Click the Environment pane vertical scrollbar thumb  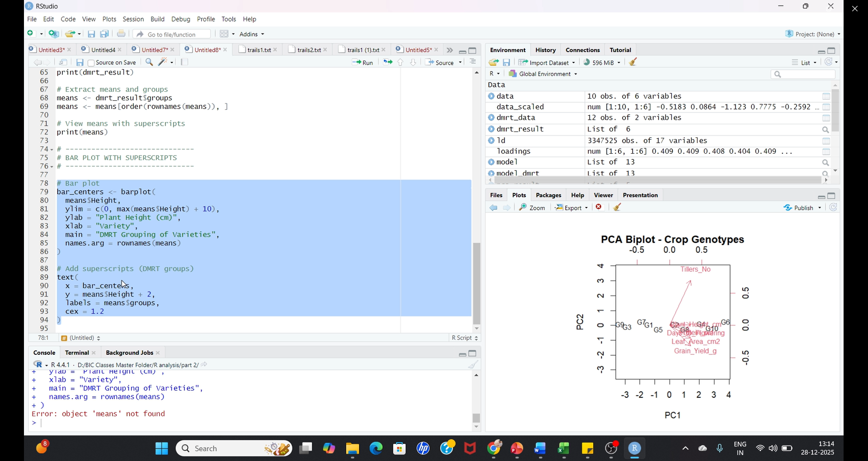click(836, 111)
